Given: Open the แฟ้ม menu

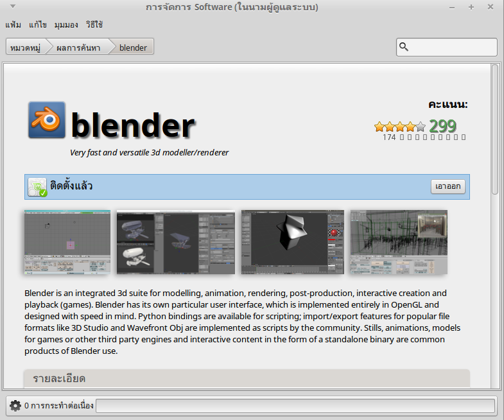Looking at the screenshot, I should 13,25.
